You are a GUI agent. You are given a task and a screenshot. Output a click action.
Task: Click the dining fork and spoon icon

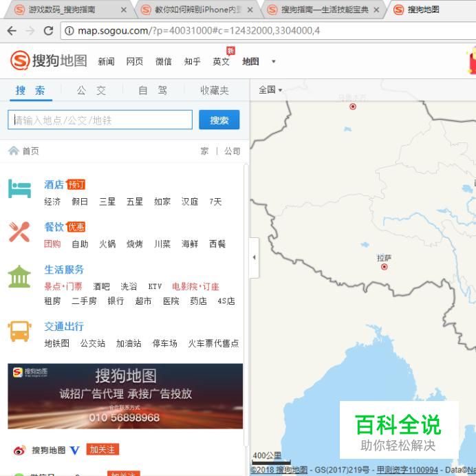coord(19,232)
